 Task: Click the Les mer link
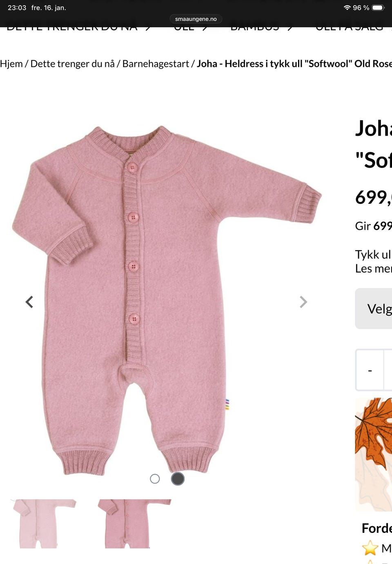pos(373,269)
